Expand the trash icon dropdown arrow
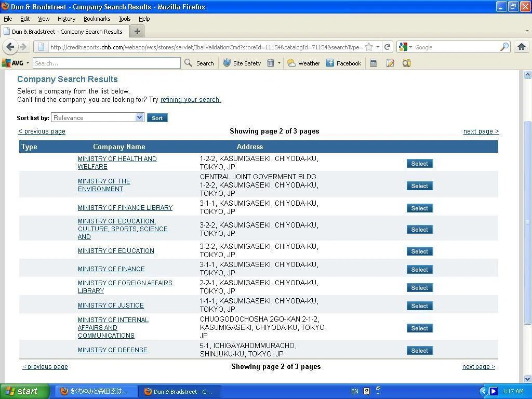The width and height of the screenshot is (532, 399). click(279, 63)
